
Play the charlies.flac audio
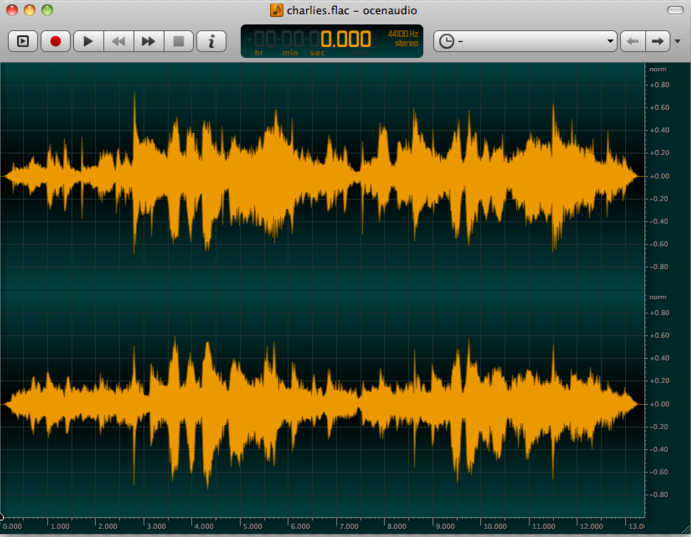[x=88, y=41]
